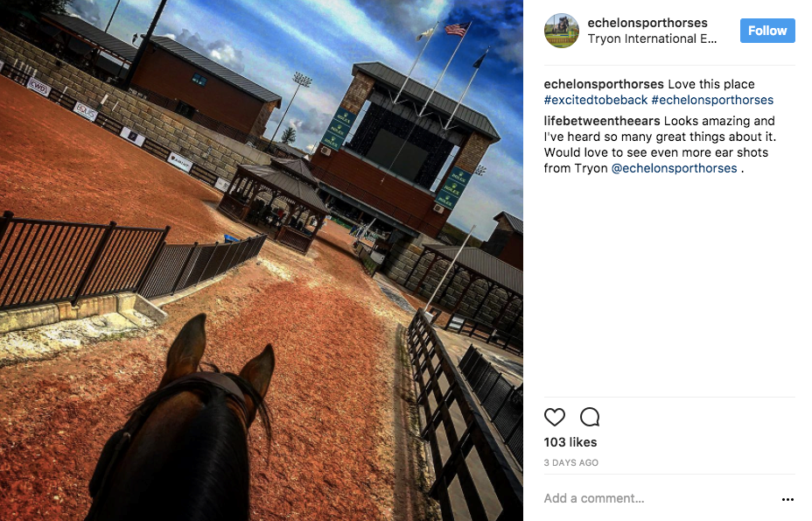812x521 pixels.
Task: Click echelonsporthorses name in the caption
Action: [604, 84]
